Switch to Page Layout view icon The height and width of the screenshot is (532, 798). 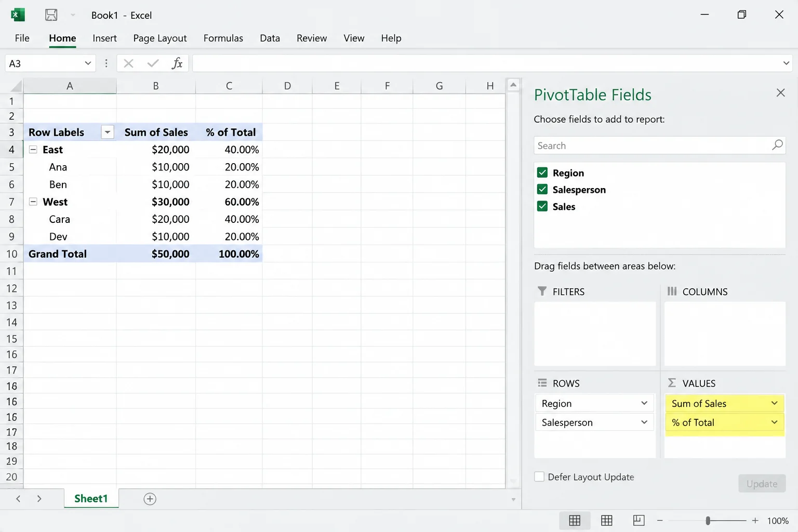click(x=606, y=521)
